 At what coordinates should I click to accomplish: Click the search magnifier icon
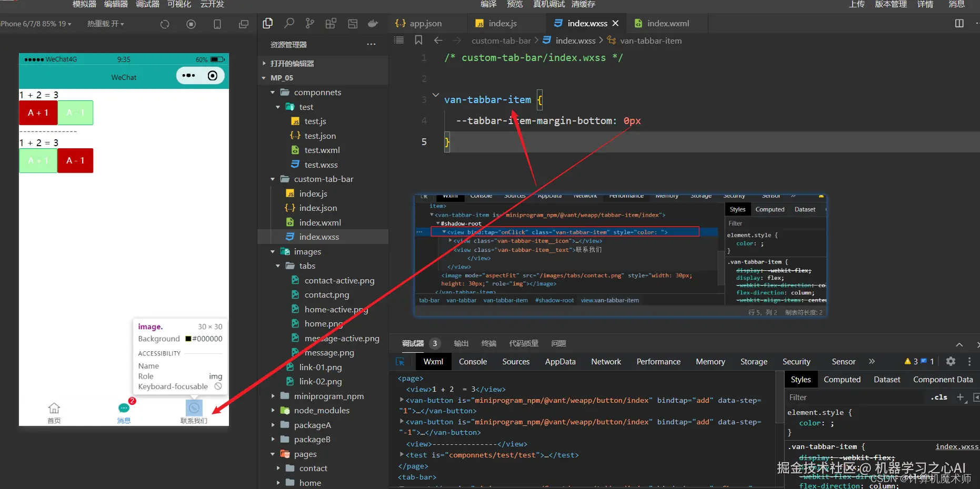pos(289,24)
